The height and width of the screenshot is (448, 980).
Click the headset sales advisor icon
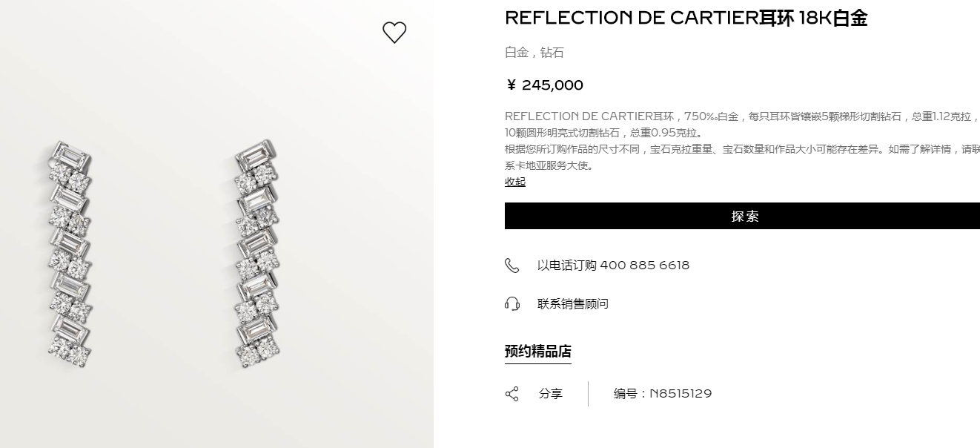[x=511, y=303]
